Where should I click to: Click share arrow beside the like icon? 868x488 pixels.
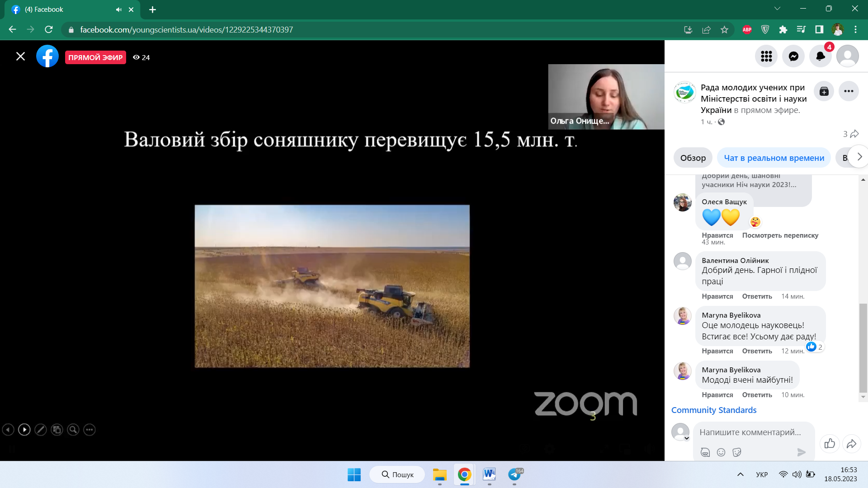[851, 443]
